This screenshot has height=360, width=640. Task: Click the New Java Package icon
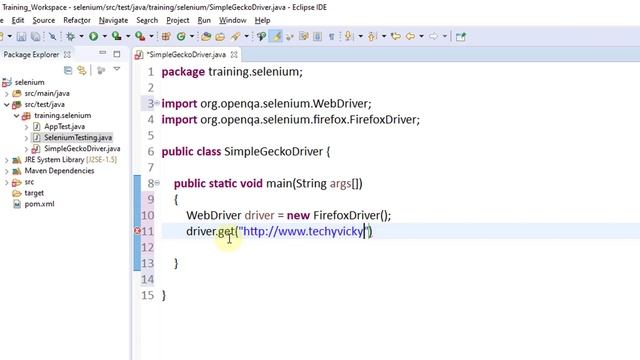[166, 37]
